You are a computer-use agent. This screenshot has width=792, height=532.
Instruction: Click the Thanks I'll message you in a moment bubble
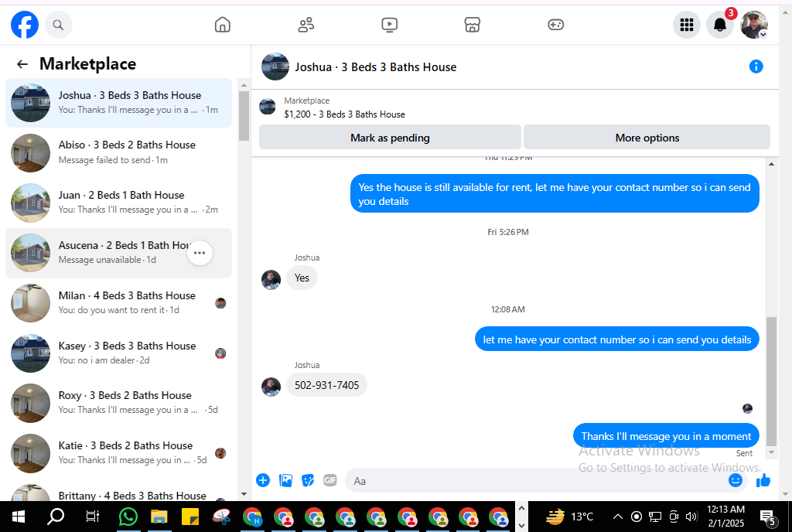(666, 436)
